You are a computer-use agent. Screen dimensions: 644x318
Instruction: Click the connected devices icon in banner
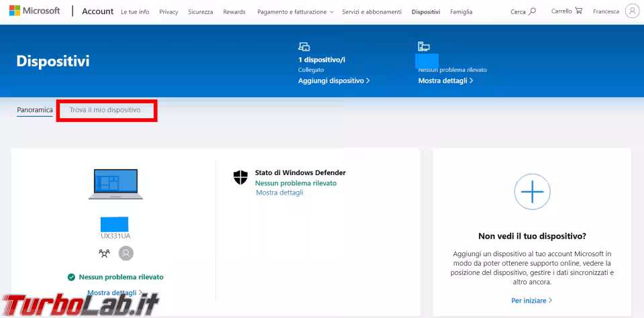304,47
